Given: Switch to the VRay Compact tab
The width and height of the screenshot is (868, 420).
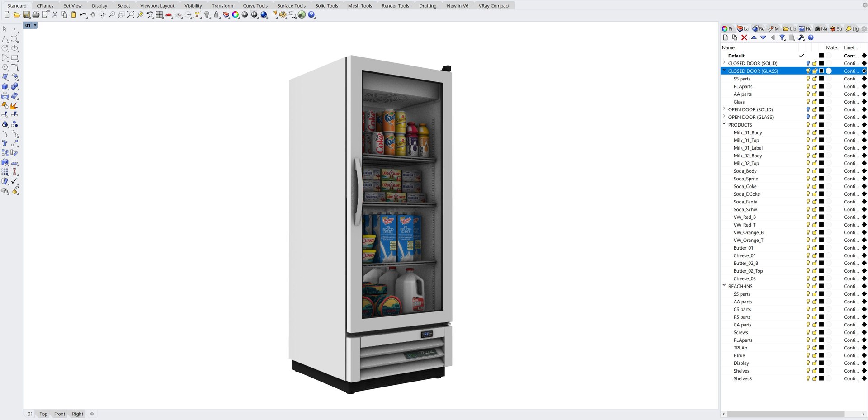Looking at the screenshot, I should [494, 6].
